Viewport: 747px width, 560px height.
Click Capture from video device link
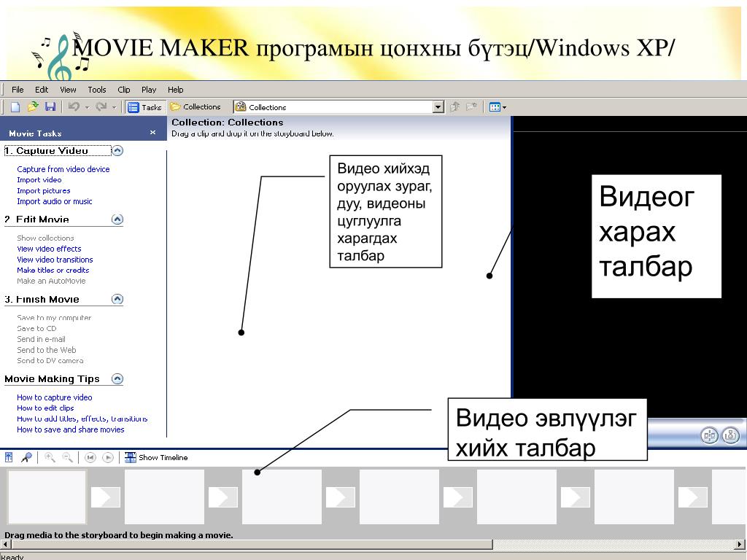pyautogui.click(x=63, y=169)
